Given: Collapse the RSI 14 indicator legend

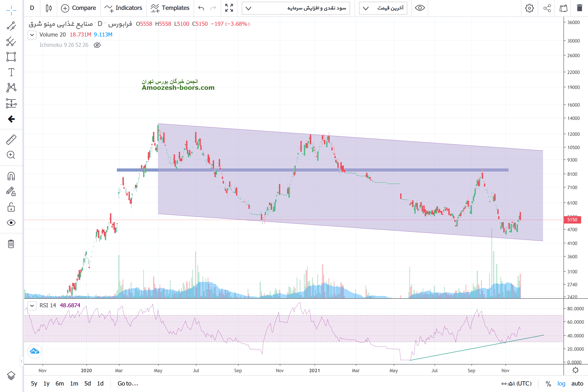Looking at the screenshot, I should coord(32,306).
